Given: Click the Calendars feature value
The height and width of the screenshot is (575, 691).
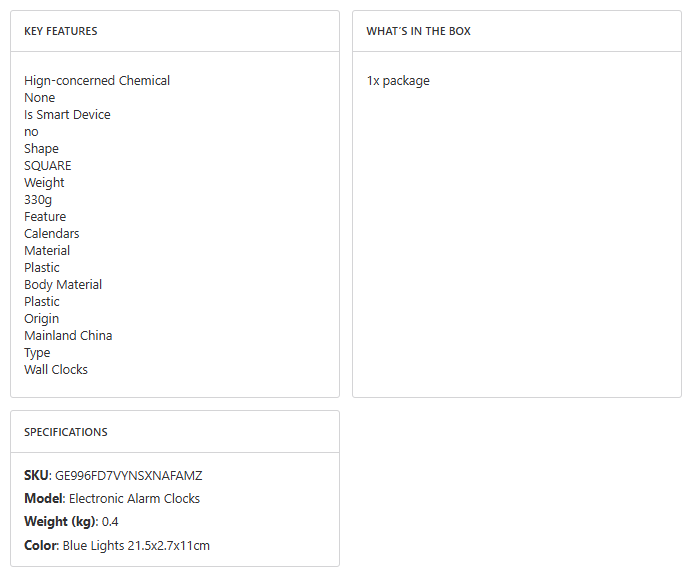Looking at the screenshot, I should pyautogui.click(x=52, y=234).
